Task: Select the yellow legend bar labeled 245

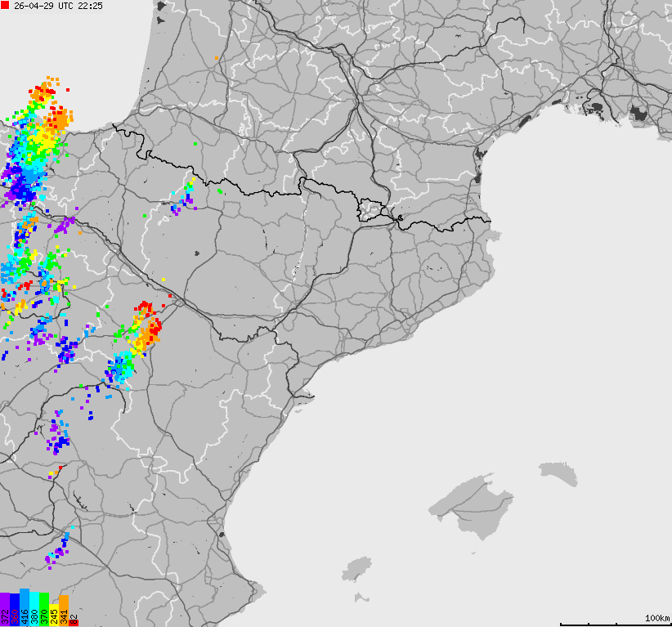Action: point(54,613)
